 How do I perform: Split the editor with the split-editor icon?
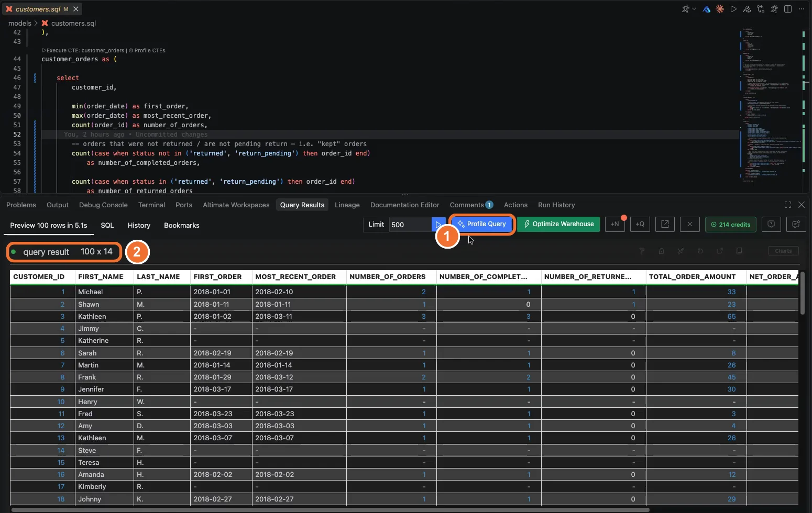tap(788, 9)
